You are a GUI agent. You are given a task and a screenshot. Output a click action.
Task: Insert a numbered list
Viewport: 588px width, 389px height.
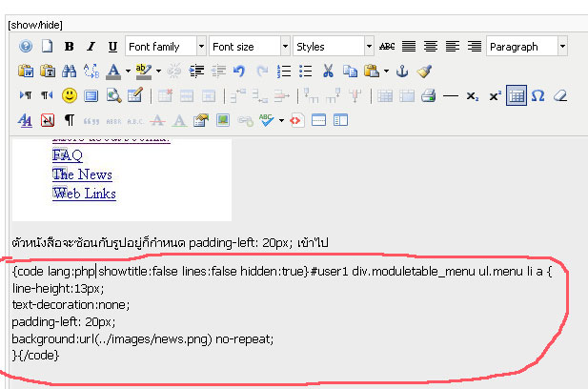click(x=283, y=71)
